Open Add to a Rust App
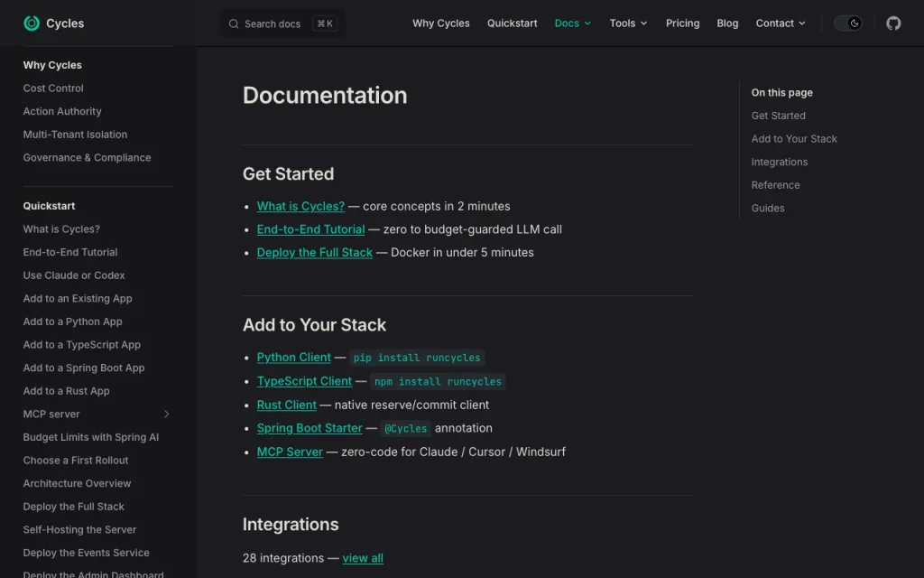This screenshot has width=924, height=578. coord(66,390)
